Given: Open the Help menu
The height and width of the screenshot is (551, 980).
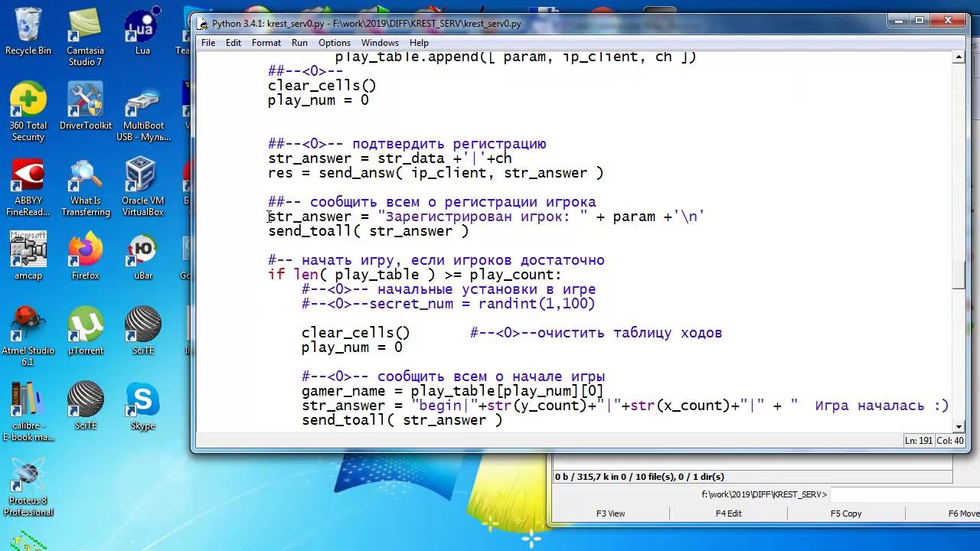Looking at the screenshot, I should coord(419,43).
